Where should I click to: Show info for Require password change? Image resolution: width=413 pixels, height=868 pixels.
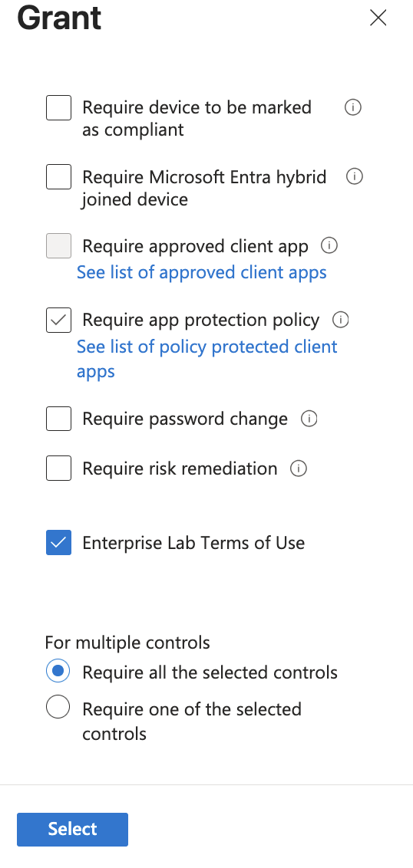(x=309, y=419)
